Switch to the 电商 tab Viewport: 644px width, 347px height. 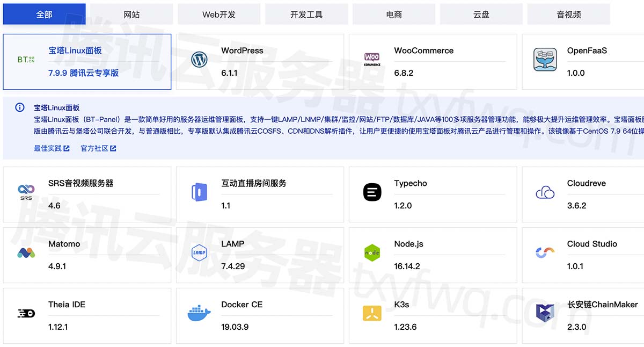pyautogui.click(x=393, y=14)
